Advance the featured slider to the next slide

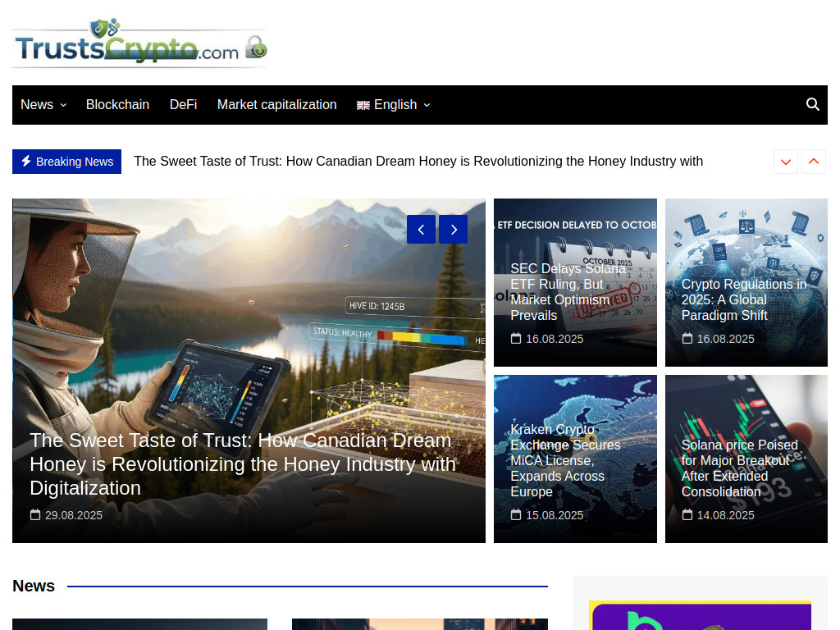pyautogui.click(x=453, y=230)
